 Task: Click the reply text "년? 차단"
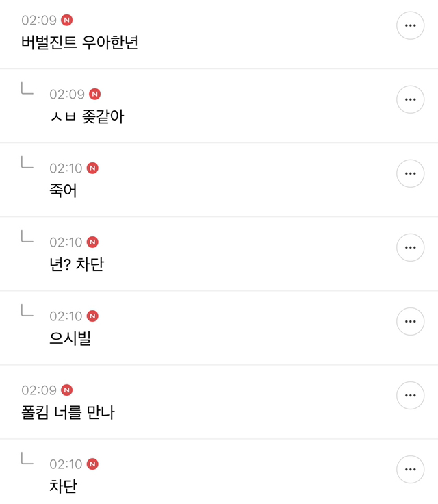click(77, 264)
